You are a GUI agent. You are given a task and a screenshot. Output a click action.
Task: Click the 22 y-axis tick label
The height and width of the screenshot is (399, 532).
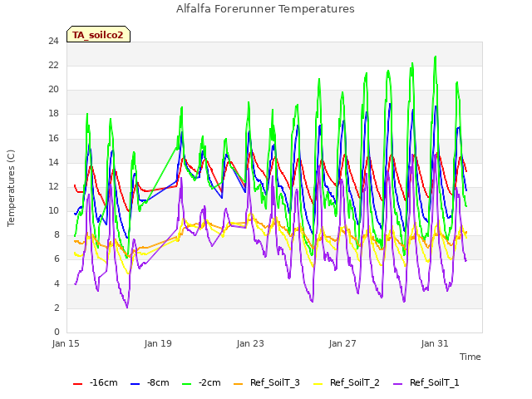tap(53, 65)
